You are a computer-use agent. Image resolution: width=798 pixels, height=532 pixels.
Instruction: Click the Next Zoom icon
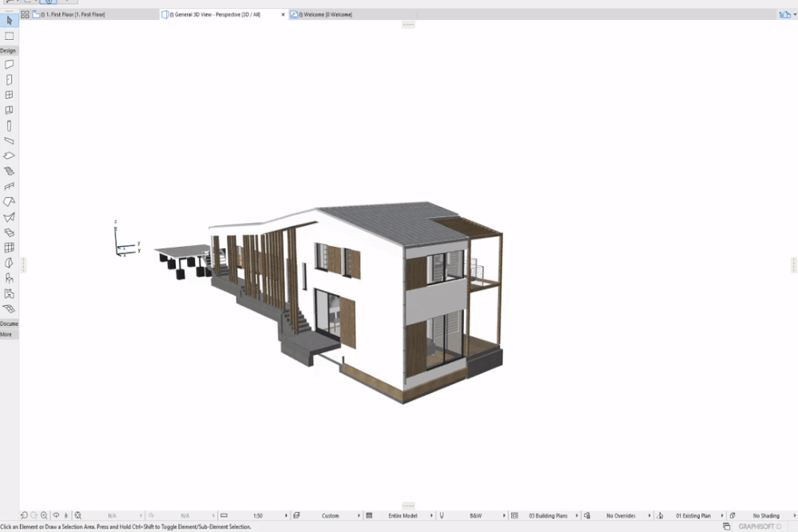(34, 516)
